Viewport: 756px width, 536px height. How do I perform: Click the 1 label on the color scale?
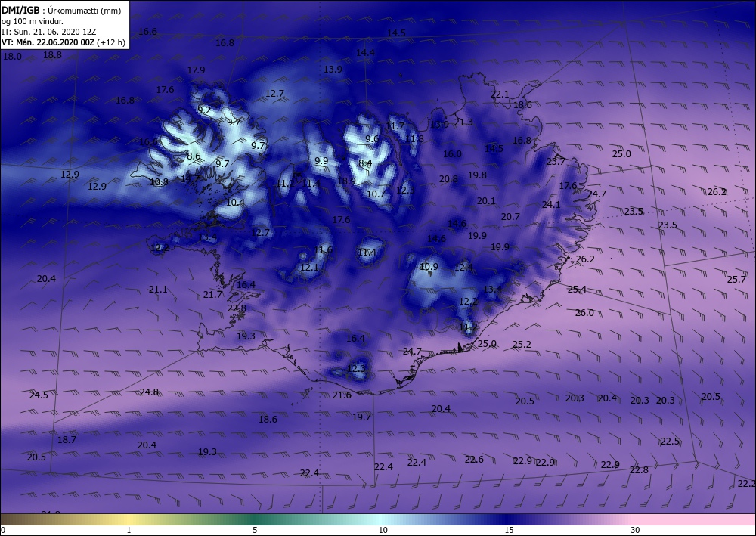click(129, 530)
